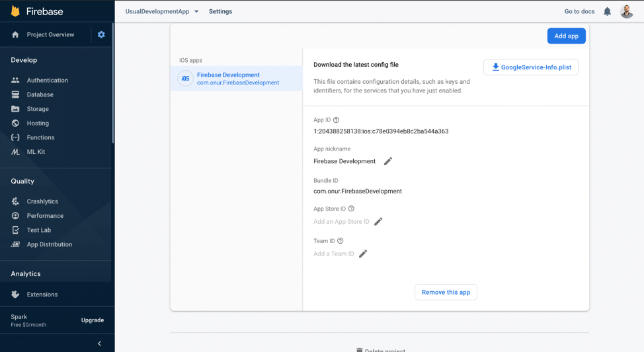Open the UsualDevelopmentApp project dropdown
Image resolution: width=644 pixels, height=352 pixels.
tap(162, 11)
